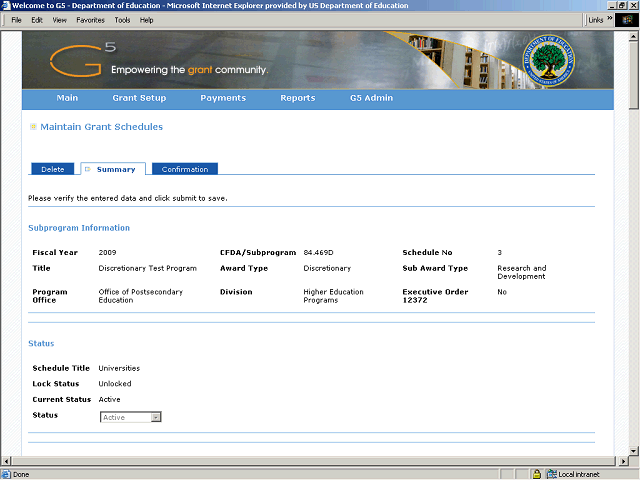Click the yellow icon beside Maintain Grant Schedules

pyautogui.click(x=33, y=127)
